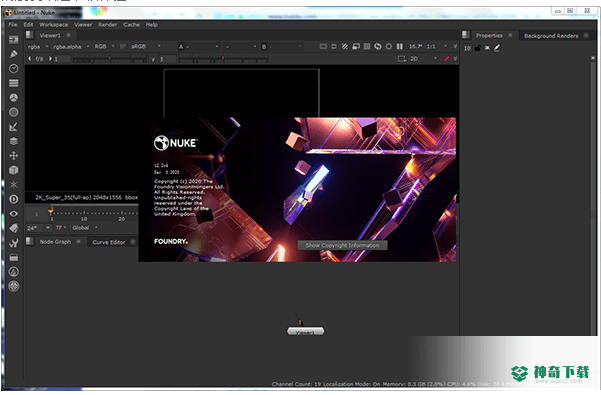Click the increase gain right arrow

coord(50,59)
